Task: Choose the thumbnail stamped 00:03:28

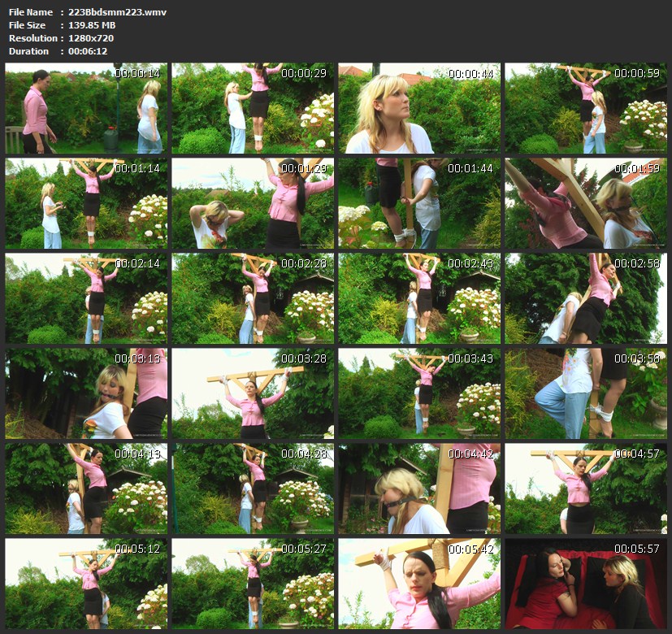Action: pyautogui.click(x=253, y=394)
